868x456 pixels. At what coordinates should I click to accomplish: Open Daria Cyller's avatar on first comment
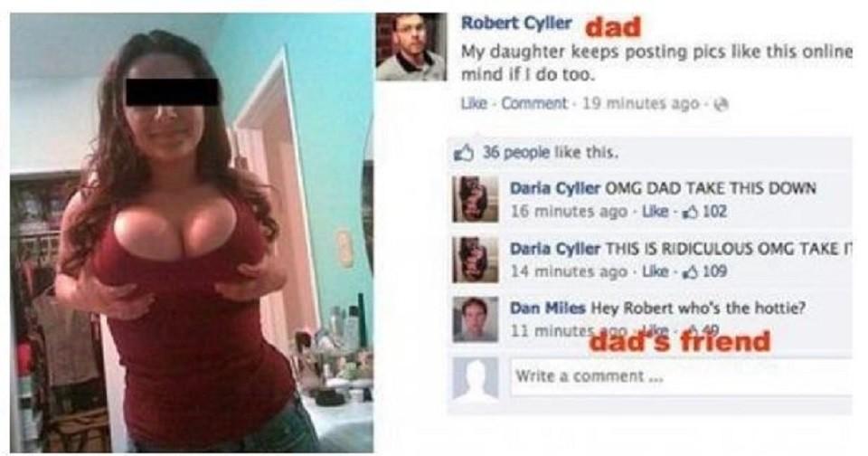click(x=475, y=199)
